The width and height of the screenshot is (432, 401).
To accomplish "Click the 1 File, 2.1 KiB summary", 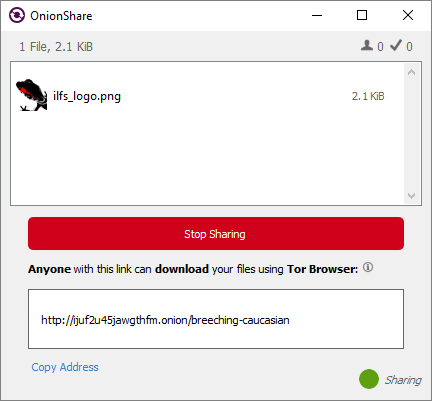I will tap(56, 47).
